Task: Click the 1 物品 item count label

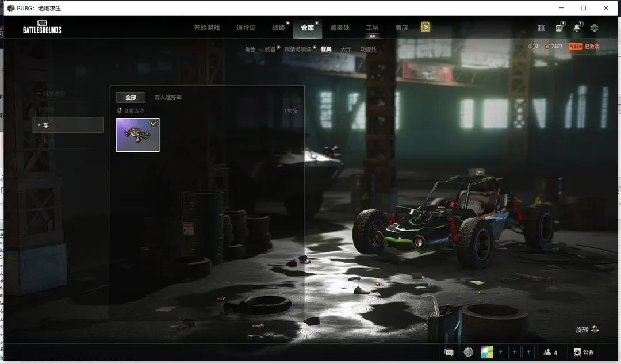Action: pyautogui.click(x=290, y=110)
